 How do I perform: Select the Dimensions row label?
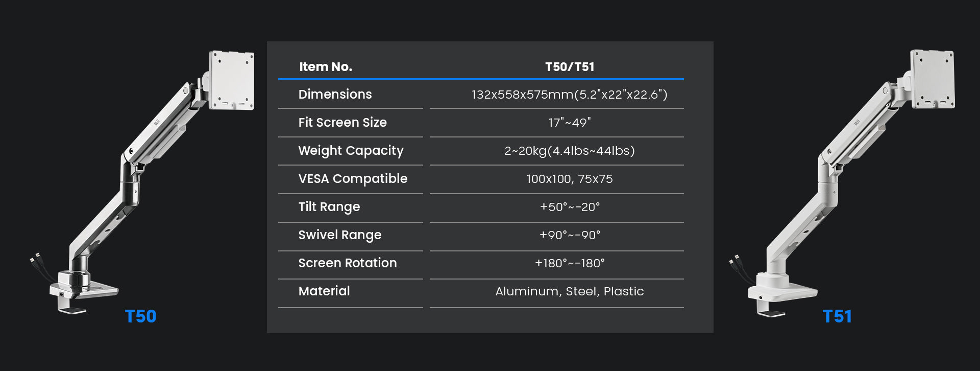(x=335, y=95)
